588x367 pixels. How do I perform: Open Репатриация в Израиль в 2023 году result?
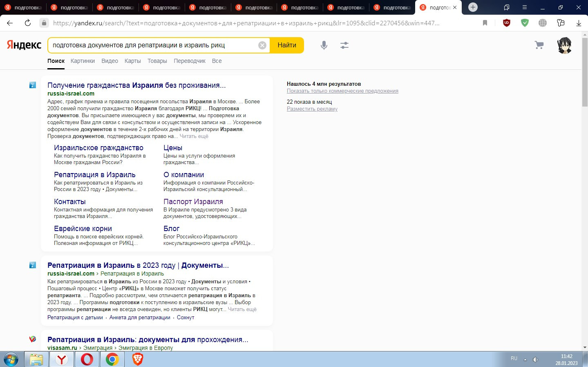(138, 265)
